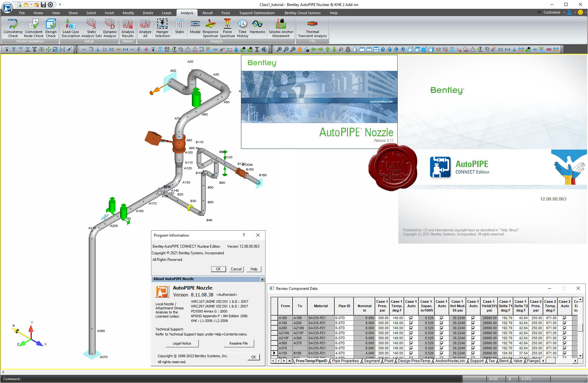The image size is (588, 383).
Task: Toggle Case 2 Auto checkbox for A210N row
Action: point(565,333)
